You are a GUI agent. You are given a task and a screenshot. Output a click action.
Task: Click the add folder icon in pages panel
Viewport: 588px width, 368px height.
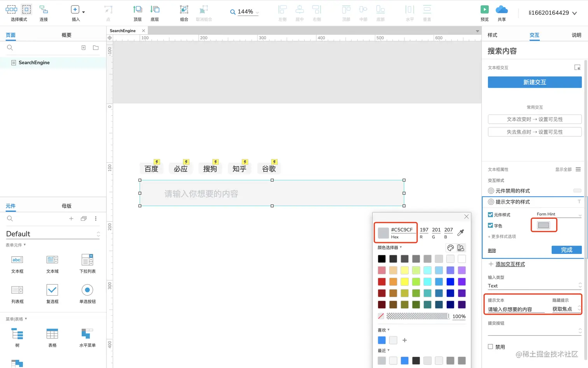(x=96, y=48)
